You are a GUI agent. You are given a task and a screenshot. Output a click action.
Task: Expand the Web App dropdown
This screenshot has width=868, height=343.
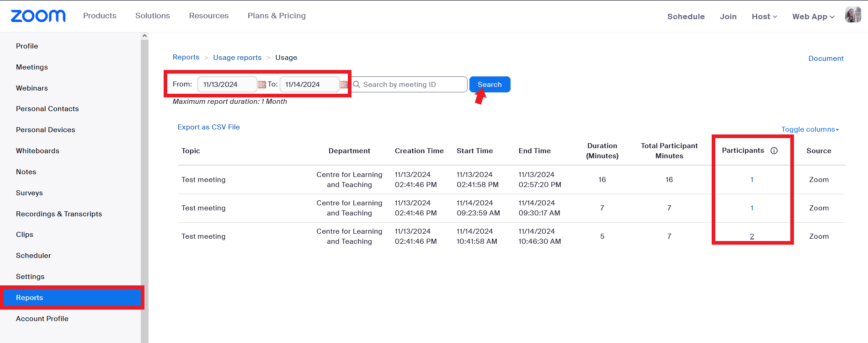click(x=813, y=16)
